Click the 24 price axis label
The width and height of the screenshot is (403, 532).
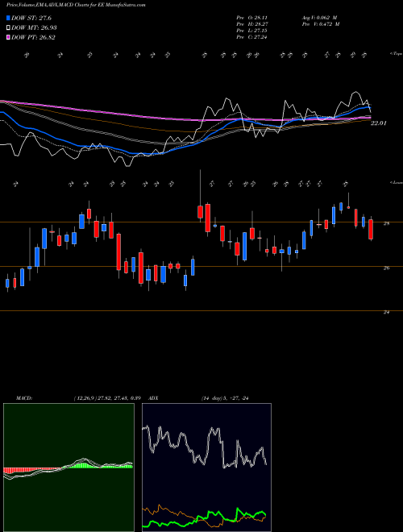click(x=386, y=312)
